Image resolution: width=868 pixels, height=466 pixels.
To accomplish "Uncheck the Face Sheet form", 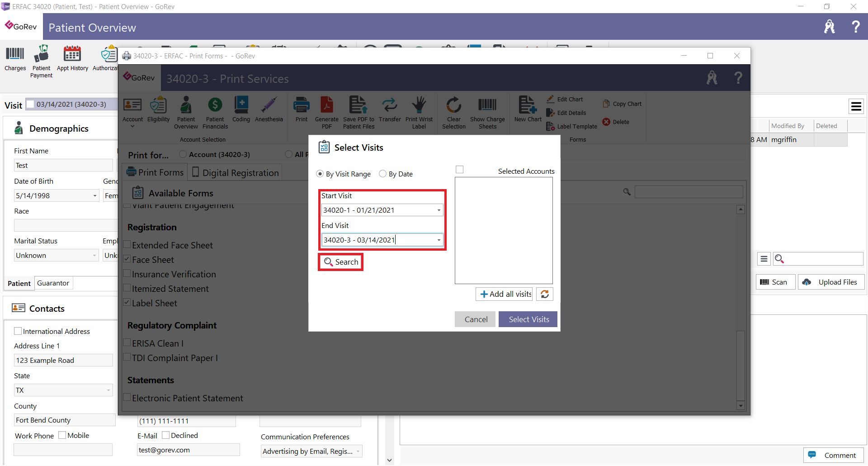I will click(127, 259).
